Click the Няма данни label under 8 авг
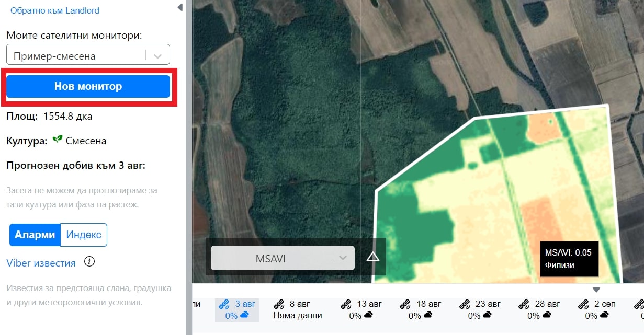 298,316
